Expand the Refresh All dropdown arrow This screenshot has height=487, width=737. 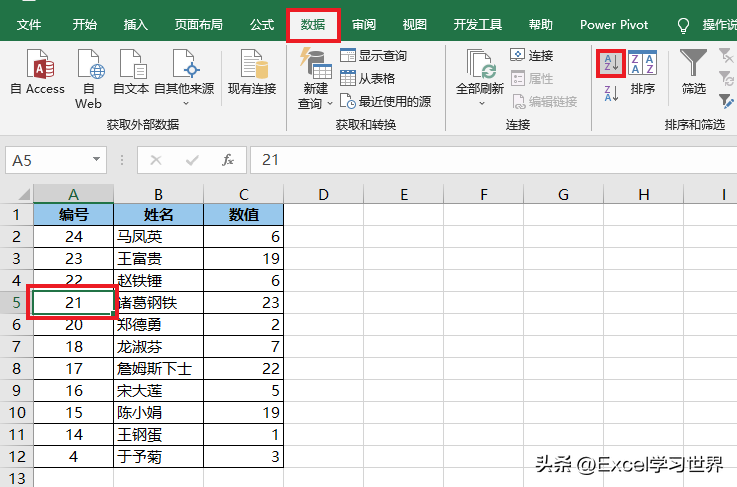point(481,103)
